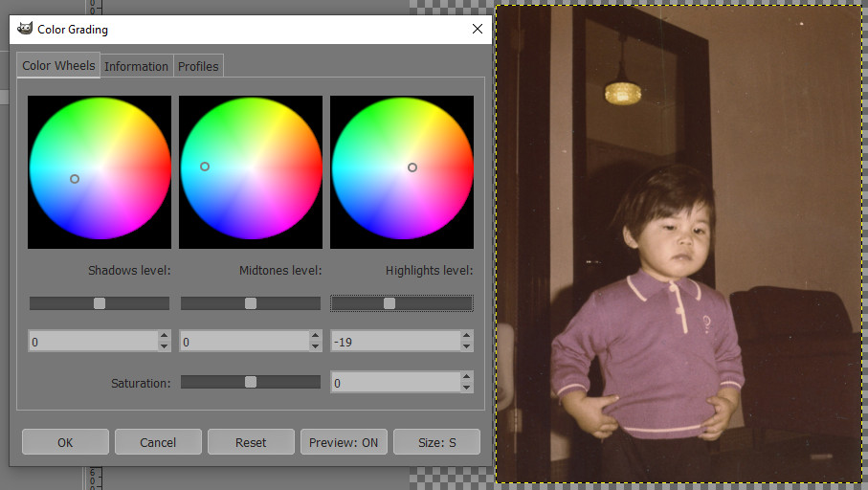
Task: Toggle the Size: S button
Action: [436, 442]
